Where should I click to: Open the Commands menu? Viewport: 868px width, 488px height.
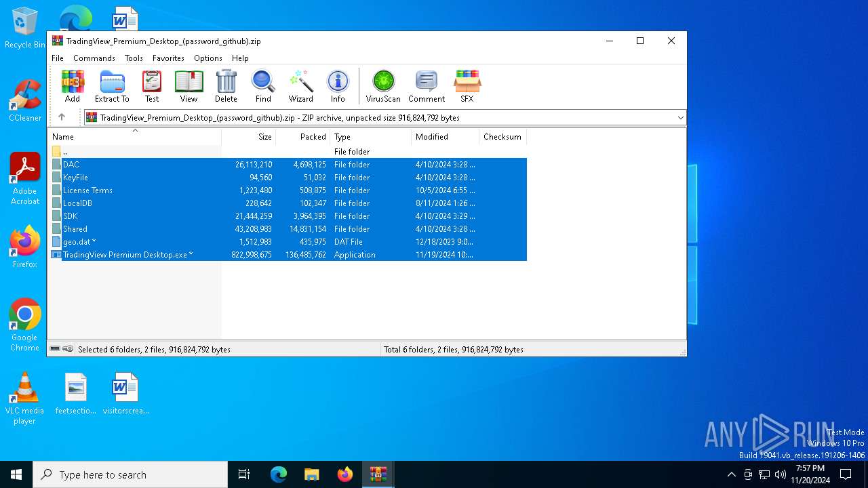(x=94, y=58)
